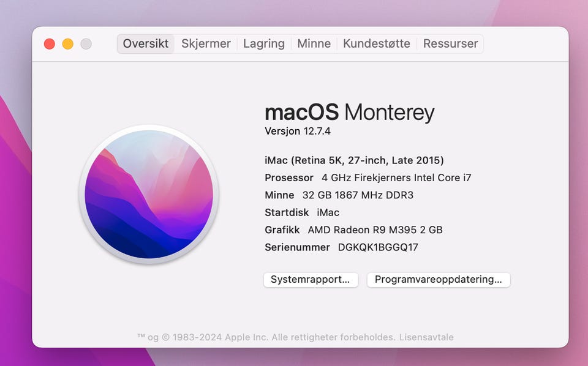Click serial number 'DGKQK1BGGQ17'

pos(378,247)
